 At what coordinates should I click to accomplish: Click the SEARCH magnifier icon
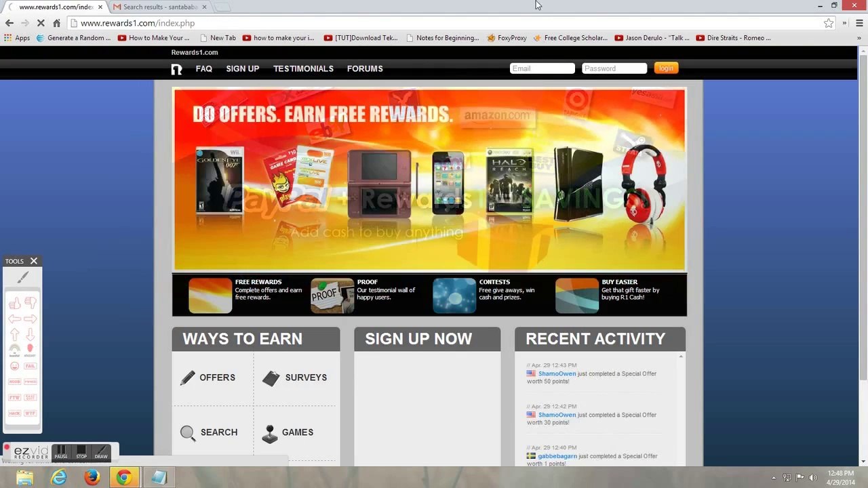point(188,433)
